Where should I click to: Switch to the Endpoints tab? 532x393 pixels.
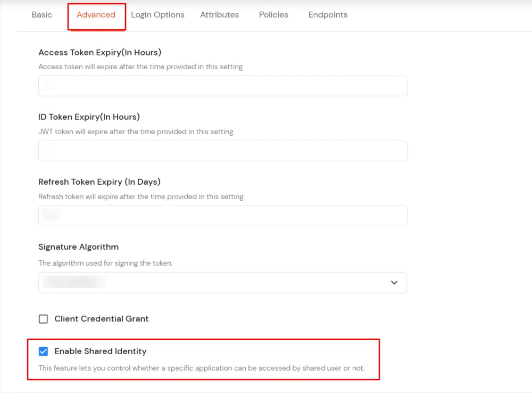(328, 15)
